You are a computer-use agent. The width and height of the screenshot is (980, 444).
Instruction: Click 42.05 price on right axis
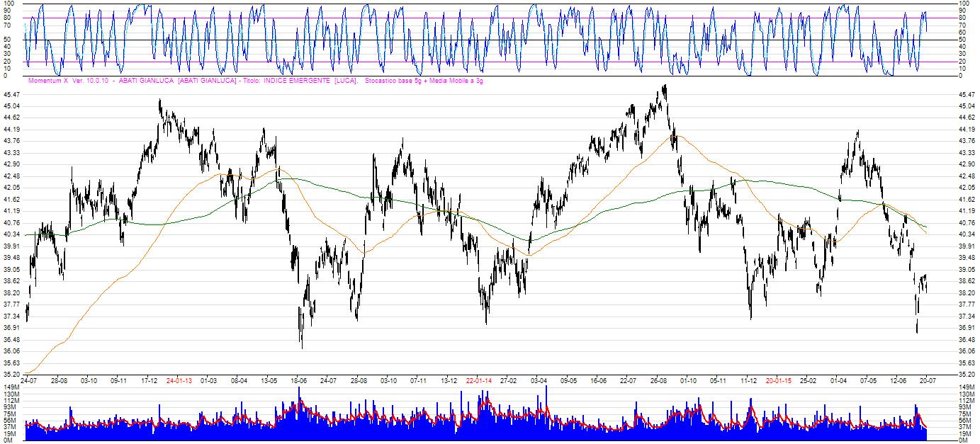967,188
